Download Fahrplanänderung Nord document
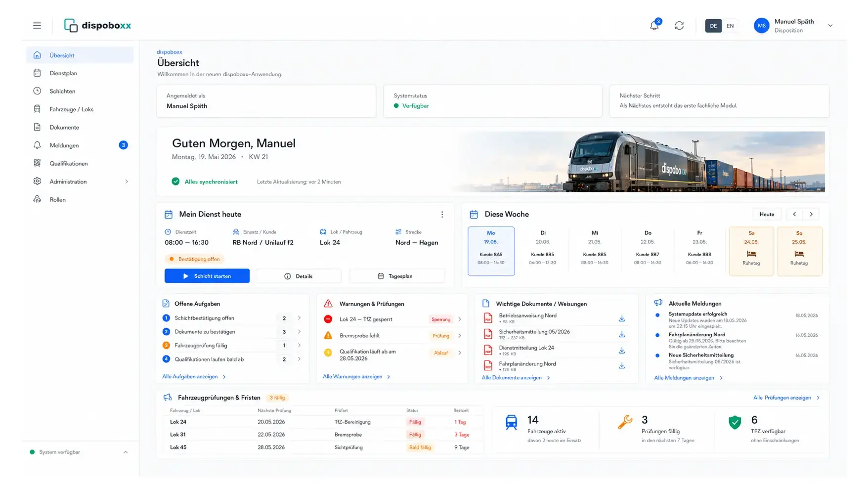Viewport: 868px width, 493px height. (622, 366)
